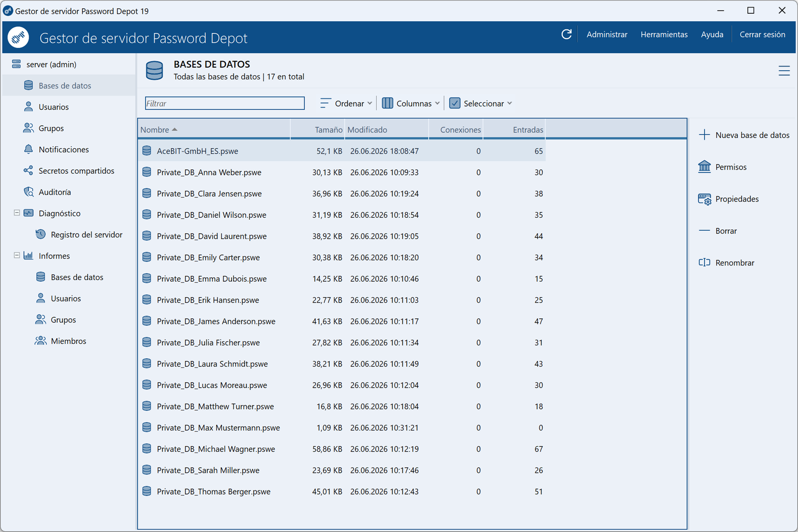Select Usuarios under Informes
This screenshot has height=532, width=798.
click(x=66, y=298)
